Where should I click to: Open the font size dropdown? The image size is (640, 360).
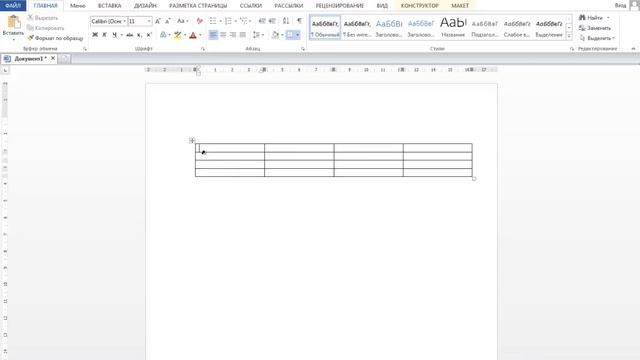[149, 21]
